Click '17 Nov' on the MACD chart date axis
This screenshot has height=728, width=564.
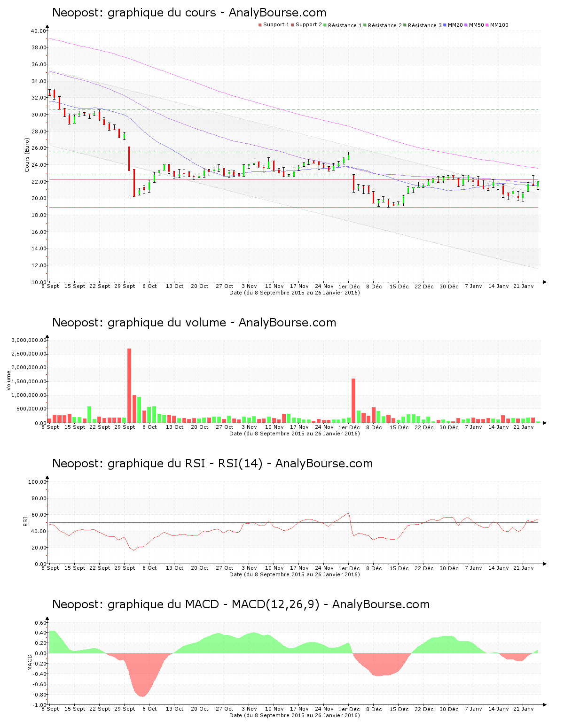coord(299,709)
